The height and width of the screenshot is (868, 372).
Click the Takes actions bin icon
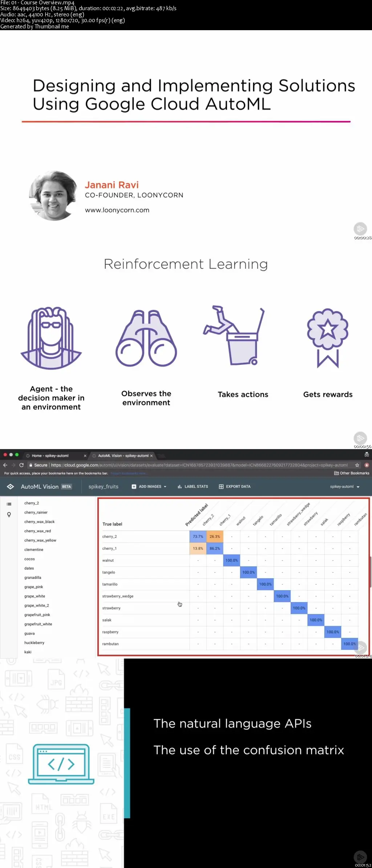click(x=234, y=335)
